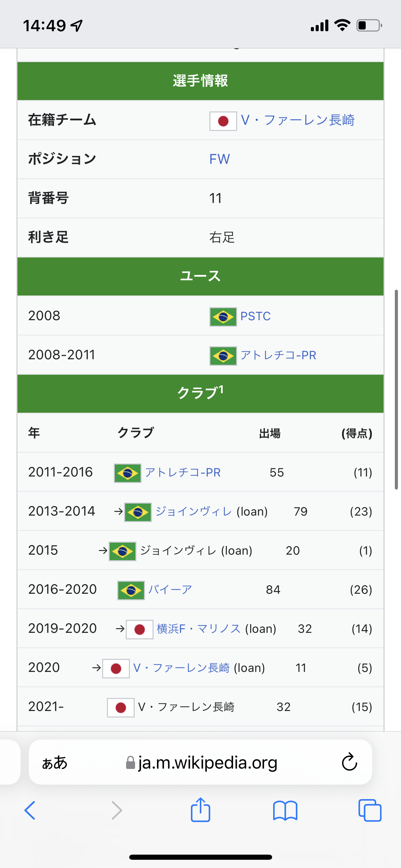
Task: Open the ジョインヴィレ link in 2013-2014 row
Action: pos(194,511)
